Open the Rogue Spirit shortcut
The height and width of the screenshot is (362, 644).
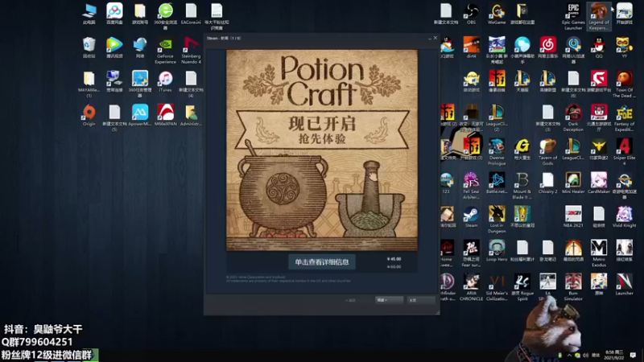point(522,287)
